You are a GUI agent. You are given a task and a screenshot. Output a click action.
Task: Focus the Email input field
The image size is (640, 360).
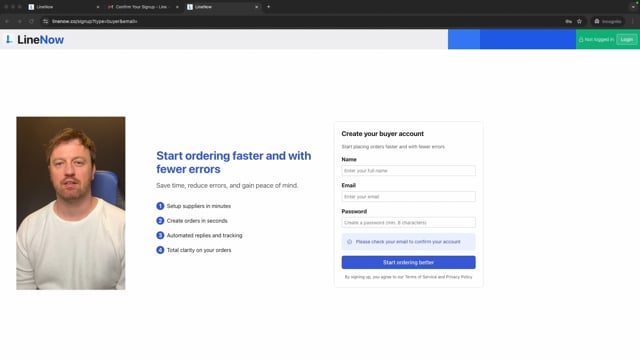408,197
